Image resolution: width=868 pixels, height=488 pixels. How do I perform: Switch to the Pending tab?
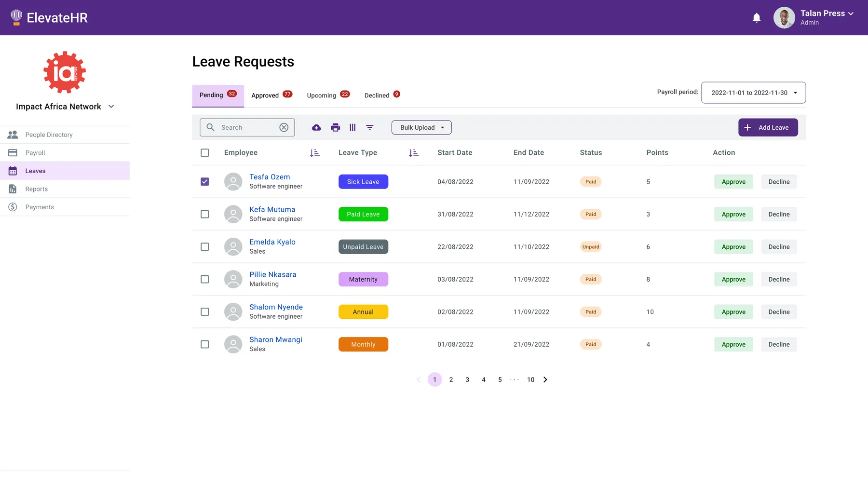tap(218, 95)
